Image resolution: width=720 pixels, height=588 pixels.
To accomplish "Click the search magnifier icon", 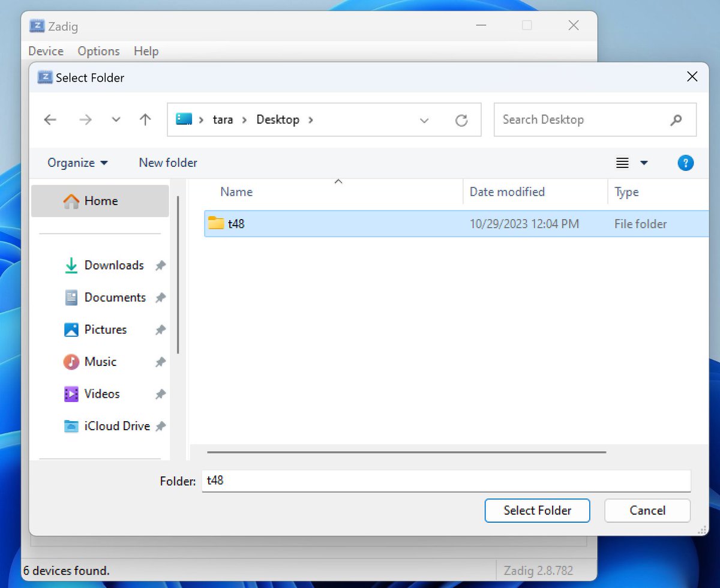I will pos(676,120).
